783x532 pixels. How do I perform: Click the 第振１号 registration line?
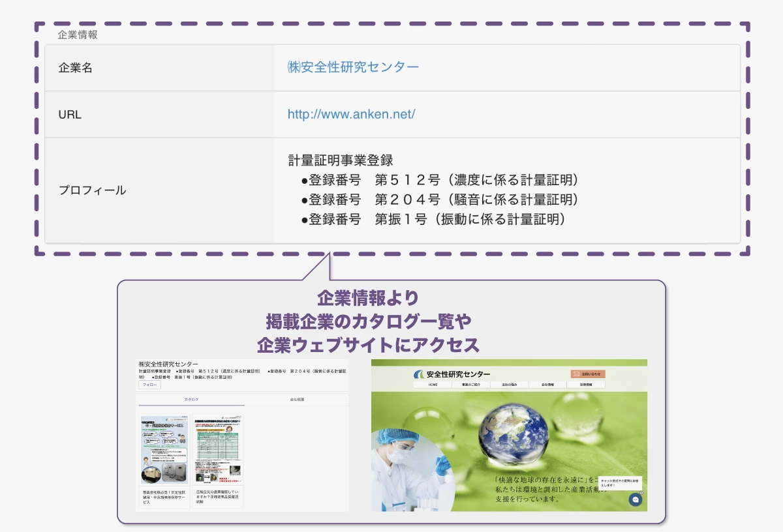(x=433, y=219)
